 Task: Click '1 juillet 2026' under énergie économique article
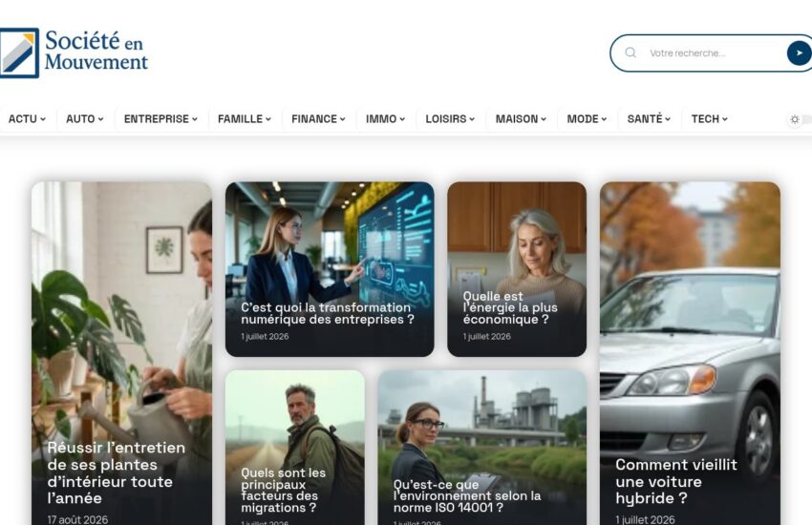click(x=487, y=336)
